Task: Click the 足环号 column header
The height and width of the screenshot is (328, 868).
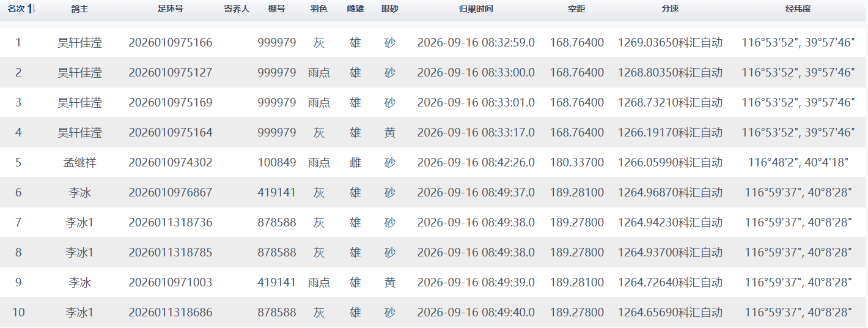Action: [x=170, y=9]
